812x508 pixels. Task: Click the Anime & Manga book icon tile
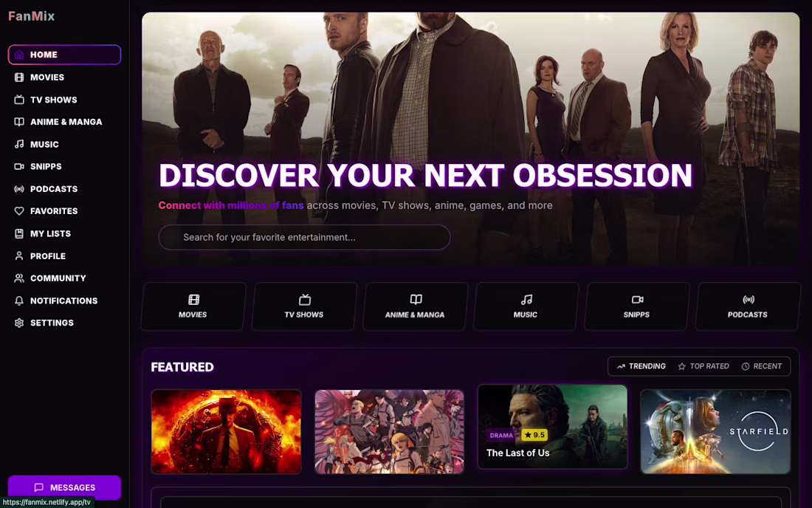pyautogui.click(x=415, y=306)
